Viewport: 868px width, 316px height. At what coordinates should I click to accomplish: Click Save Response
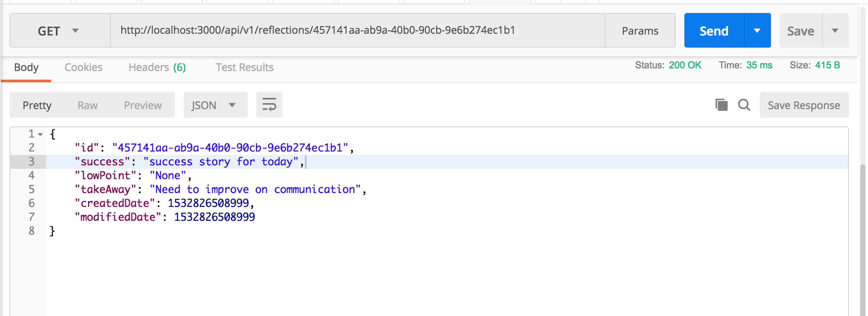point(803,105)
